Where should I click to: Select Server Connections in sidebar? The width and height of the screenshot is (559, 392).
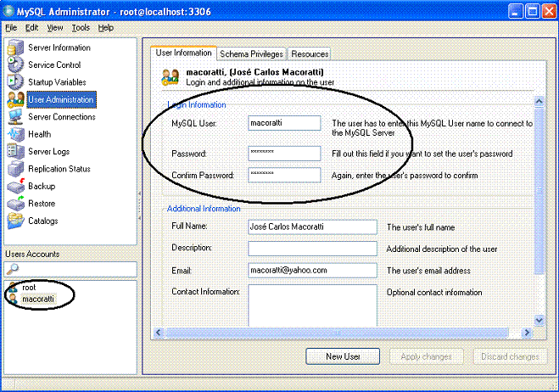pos(62,116)
